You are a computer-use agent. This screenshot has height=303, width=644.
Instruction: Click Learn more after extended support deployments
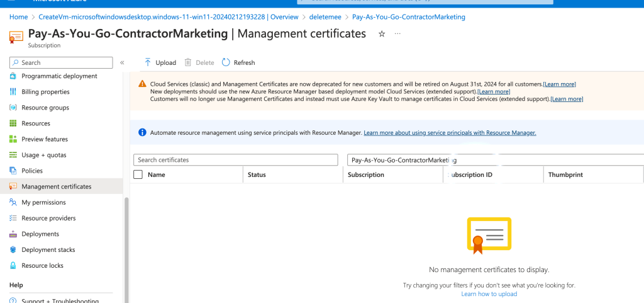coord(494,91)
